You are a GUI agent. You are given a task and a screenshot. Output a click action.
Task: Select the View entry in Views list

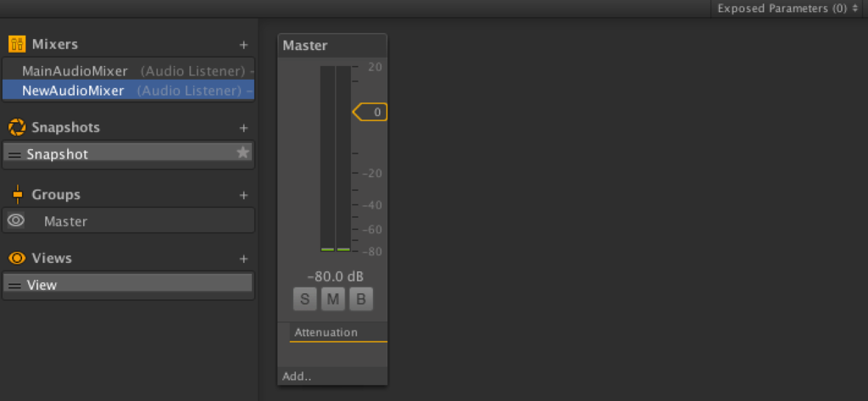click(128, 285)
